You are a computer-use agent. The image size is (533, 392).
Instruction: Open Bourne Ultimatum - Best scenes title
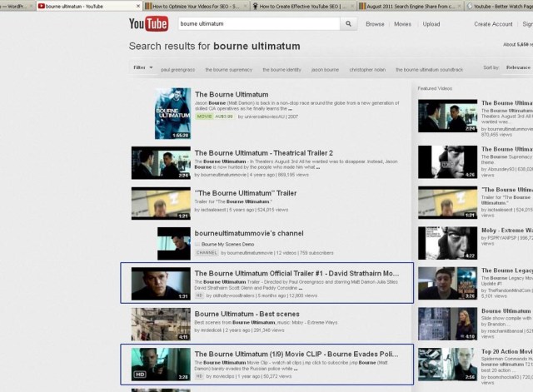247,314
